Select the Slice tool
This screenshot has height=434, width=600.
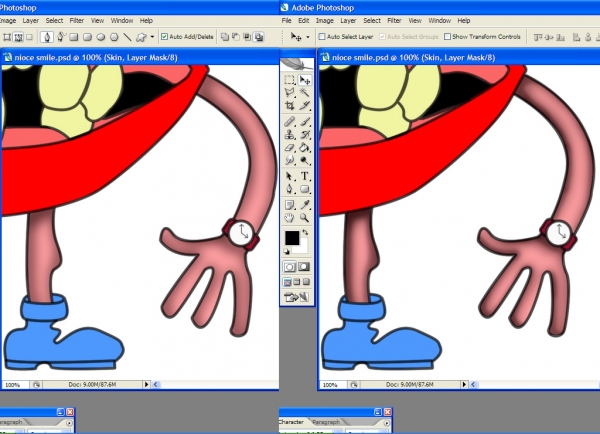point(305,105)
